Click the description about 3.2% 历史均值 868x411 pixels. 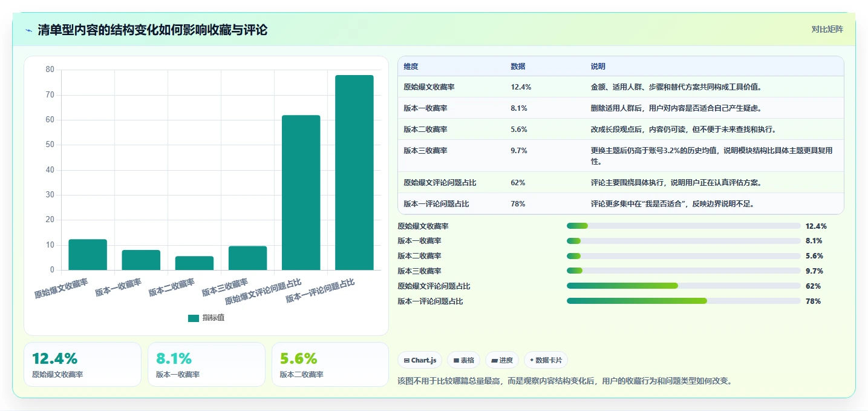[x=712, y=156]
